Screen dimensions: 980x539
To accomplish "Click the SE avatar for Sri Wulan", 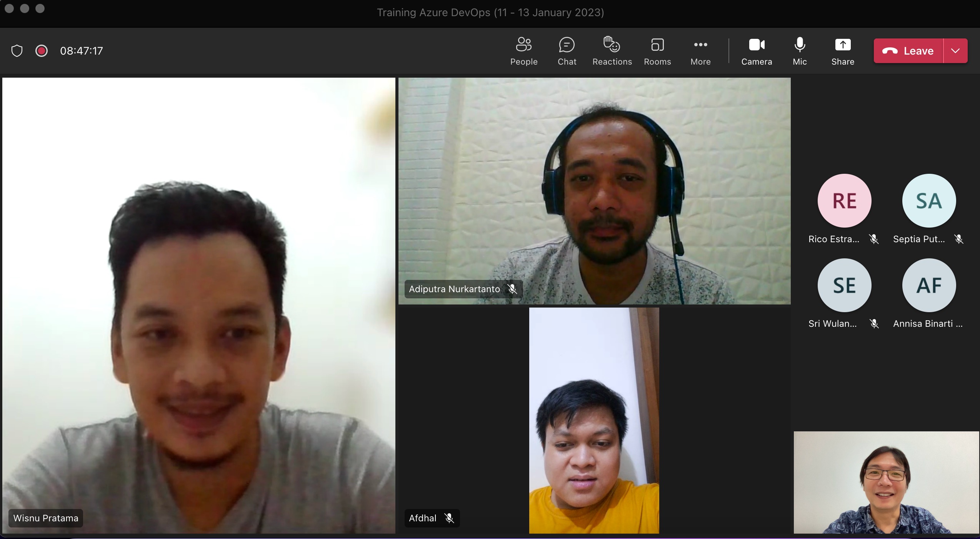I will 844,285.
